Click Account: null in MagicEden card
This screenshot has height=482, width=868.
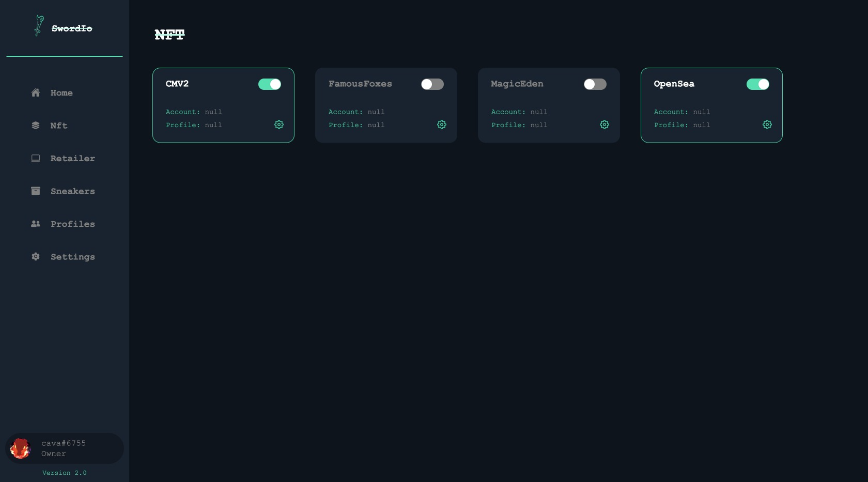coord(519,112)
